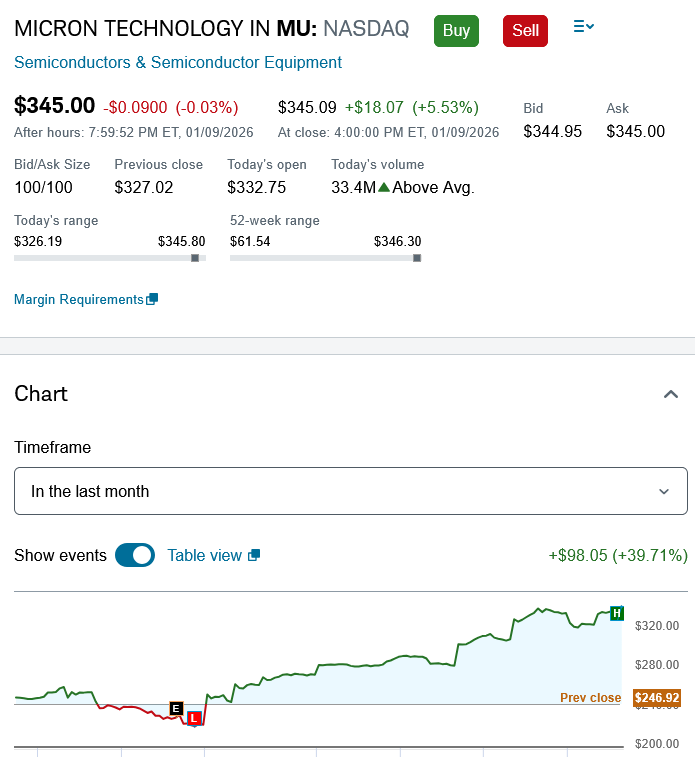Click the $246.92 prev close price tag
Image resolution: width=695 pixels, height=757 pixels.
point(656,698)
